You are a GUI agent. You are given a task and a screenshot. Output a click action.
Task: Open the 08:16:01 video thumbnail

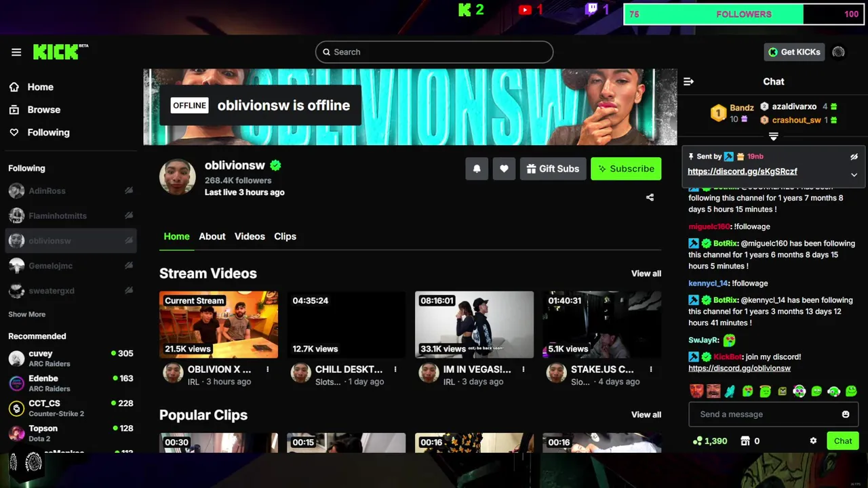(474, 325)
